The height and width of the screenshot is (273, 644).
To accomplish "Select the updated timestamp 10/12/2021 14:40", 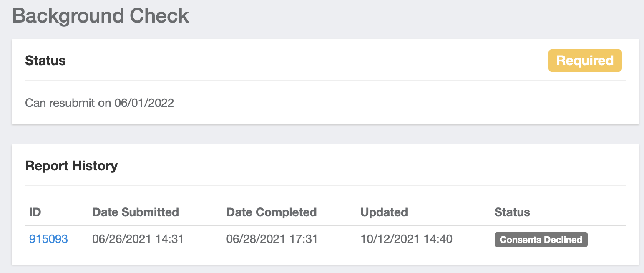I will [406, 239].
